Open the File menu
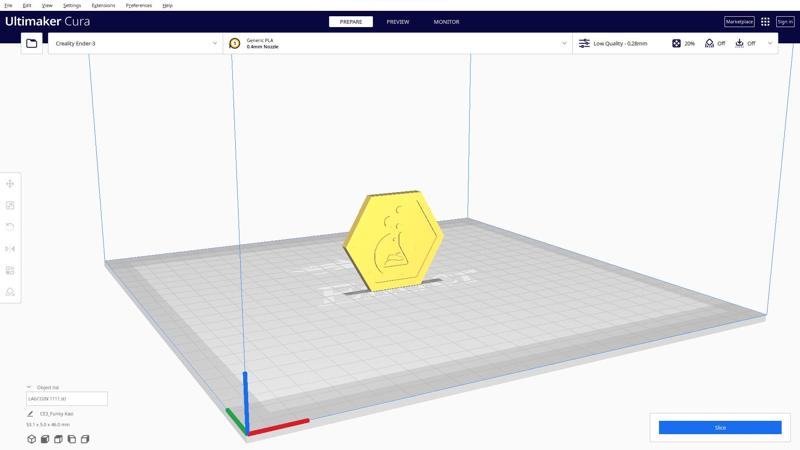 point(8,5)
